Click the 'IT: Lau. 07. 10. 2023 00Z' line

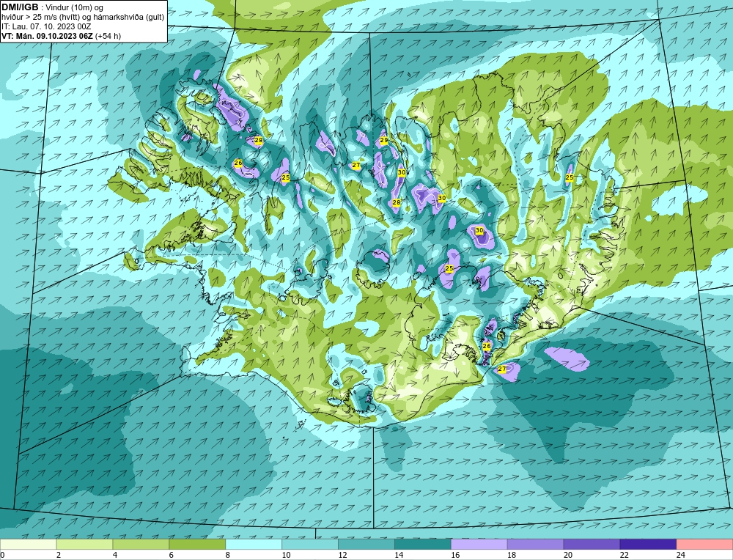click(46, 26)
